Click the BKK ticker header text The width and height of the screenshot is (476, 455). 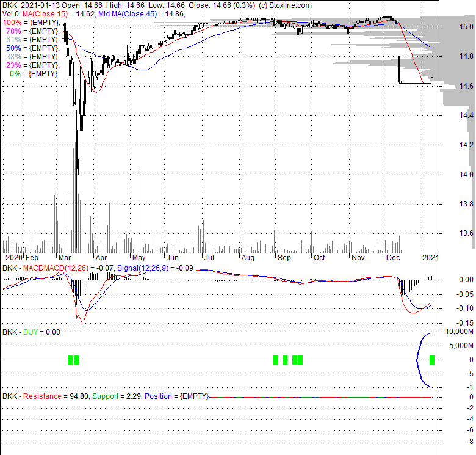[x=10, y=5]
